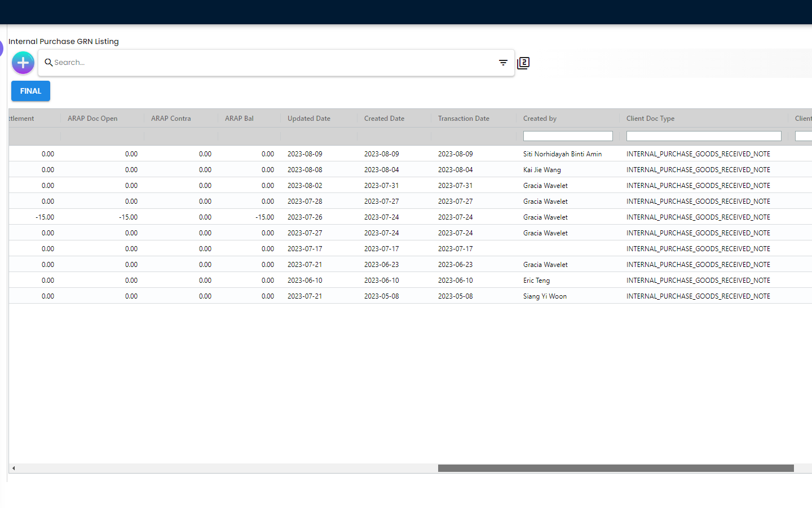The height and width of the screenshot is (508, 812).
Task: Click the ARAP Contra column header
Action: coord(171,119)
